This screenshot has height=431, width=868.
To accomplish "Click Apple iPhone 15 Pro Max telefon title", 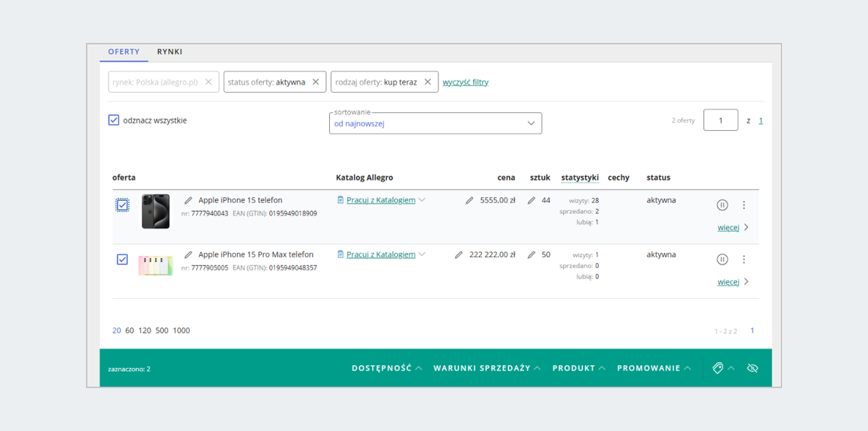I will tap(256, 255).
